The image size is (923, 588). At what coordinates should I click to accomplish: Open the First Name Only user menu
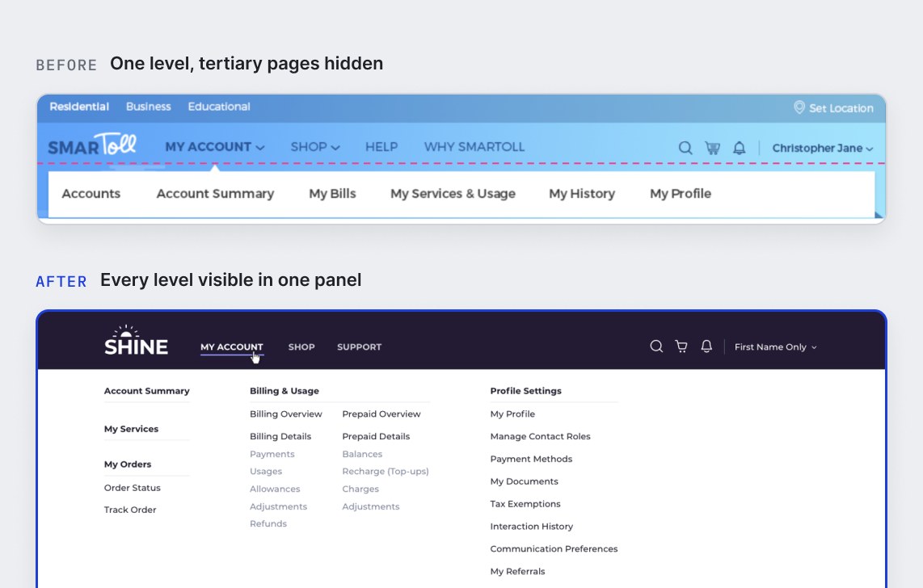coord(776,347)
